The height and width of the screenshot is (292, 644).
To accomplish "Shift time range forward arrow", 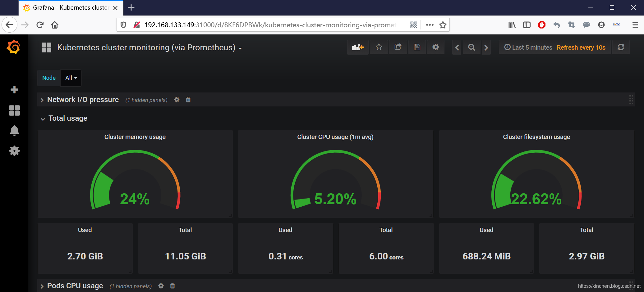I will click(486, 47).
